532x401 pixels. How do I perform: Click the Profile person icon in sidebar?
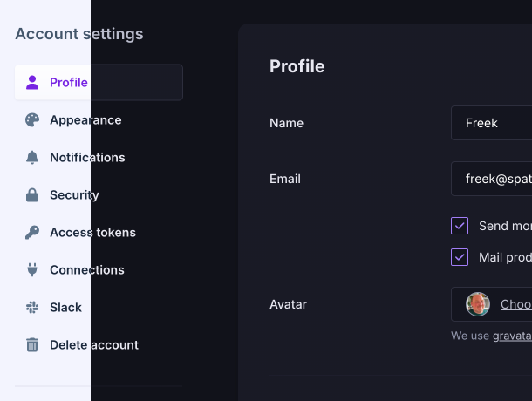coord(32,83)
